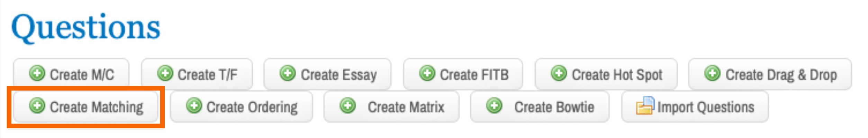Click the green plus icon beside Create Essay
The height and width of the screenshot is (138, 868).
coord(288,74)
